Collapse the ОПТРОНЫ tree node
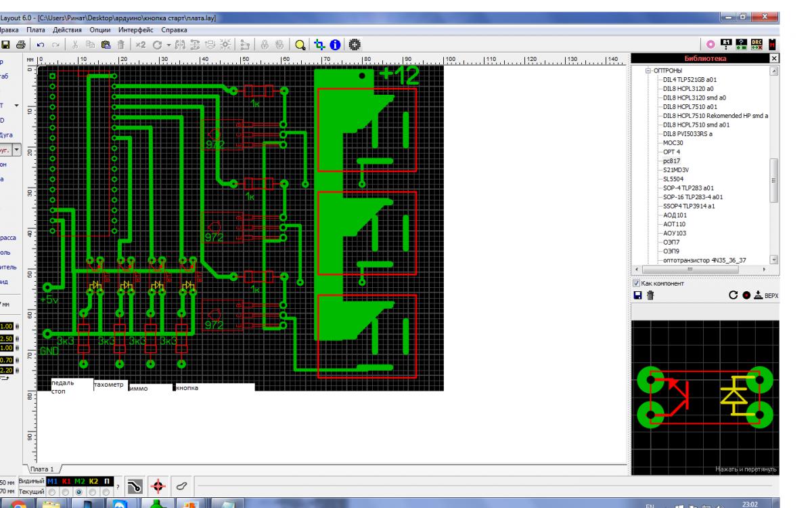The height and width of the screenshot is (508, 812). point(648,70)
